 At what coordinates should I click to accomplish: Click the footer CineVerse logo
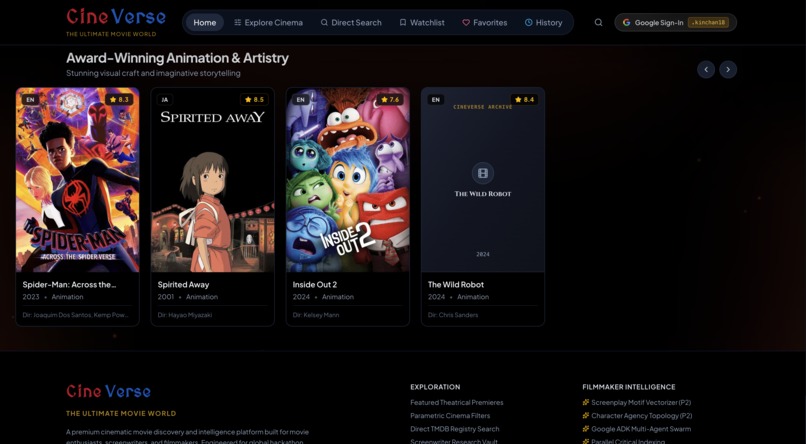[x=108, y=391]
